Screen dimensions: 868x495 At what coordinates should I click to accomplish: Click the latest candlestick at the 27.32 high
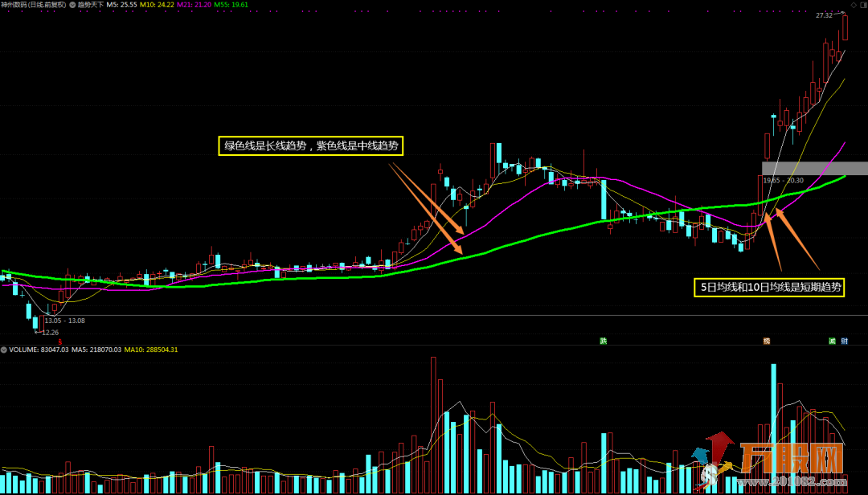pyautogui.click(x=845, y=27)
